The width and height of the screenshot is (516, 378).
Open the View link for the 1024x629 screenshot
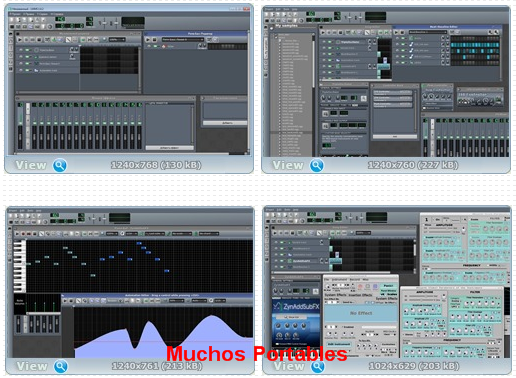[x=289, y=366]
